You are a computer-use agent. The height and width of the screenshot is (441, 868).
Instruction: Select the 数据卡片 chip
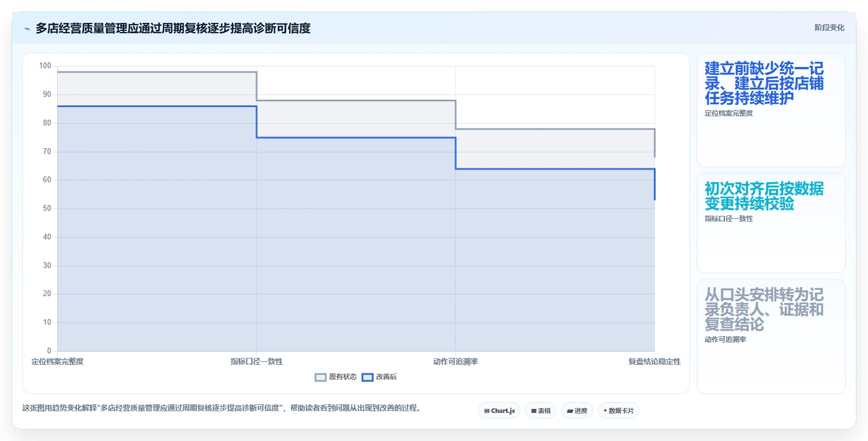point(618,411)
